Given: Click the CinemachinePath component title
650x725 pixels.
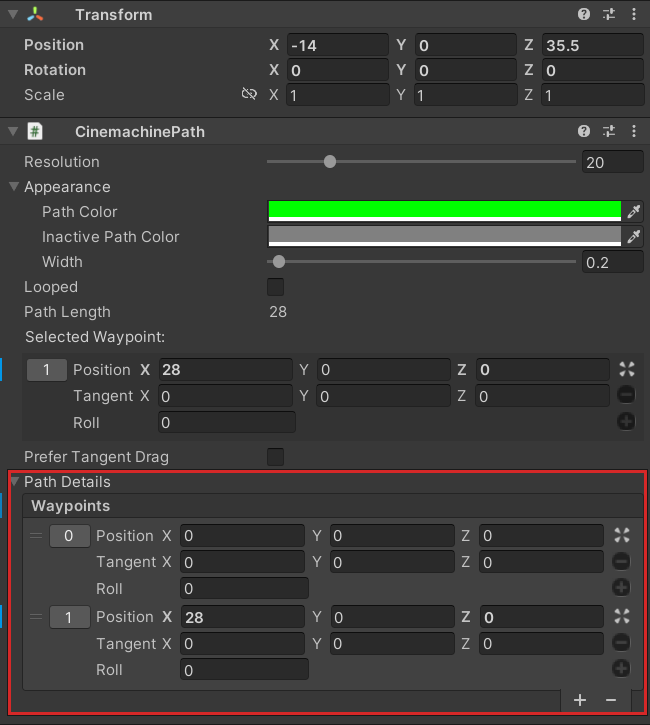Looking at the screenshot, I should (x=140, y=131).
